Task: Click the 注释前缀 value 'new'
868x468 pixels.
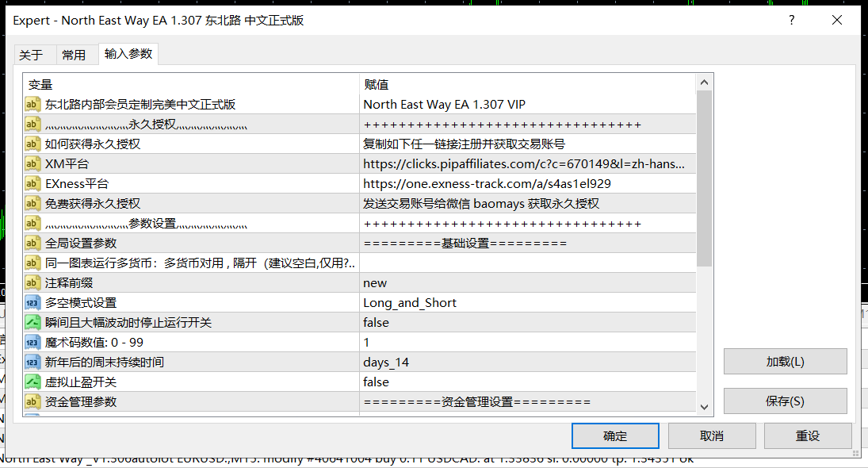Action: click(528, 283)
